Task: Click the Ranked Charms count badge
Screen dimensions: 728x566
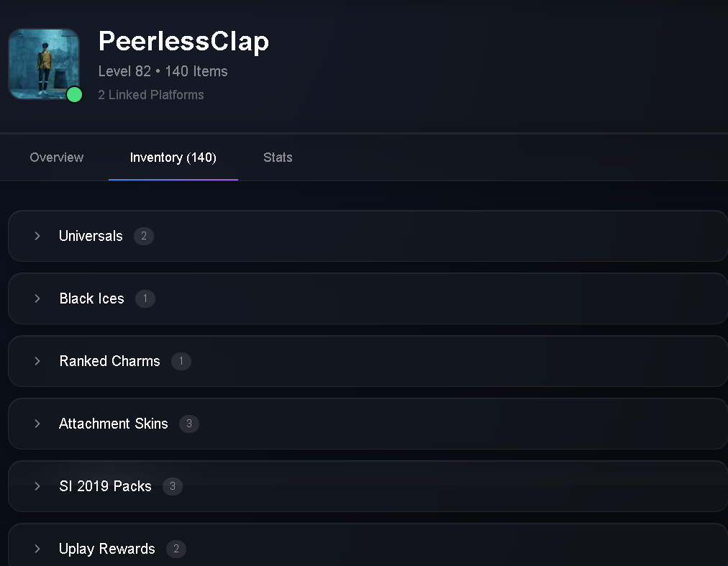Action: coord(181,361)
